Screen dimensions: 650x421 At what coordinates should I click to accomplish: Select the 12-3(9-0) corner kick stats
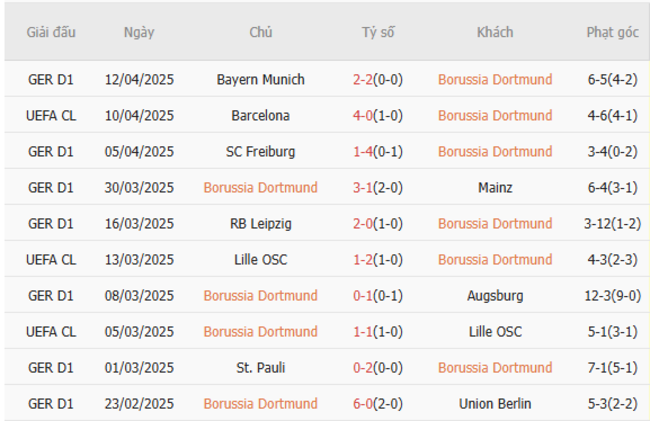612,296
